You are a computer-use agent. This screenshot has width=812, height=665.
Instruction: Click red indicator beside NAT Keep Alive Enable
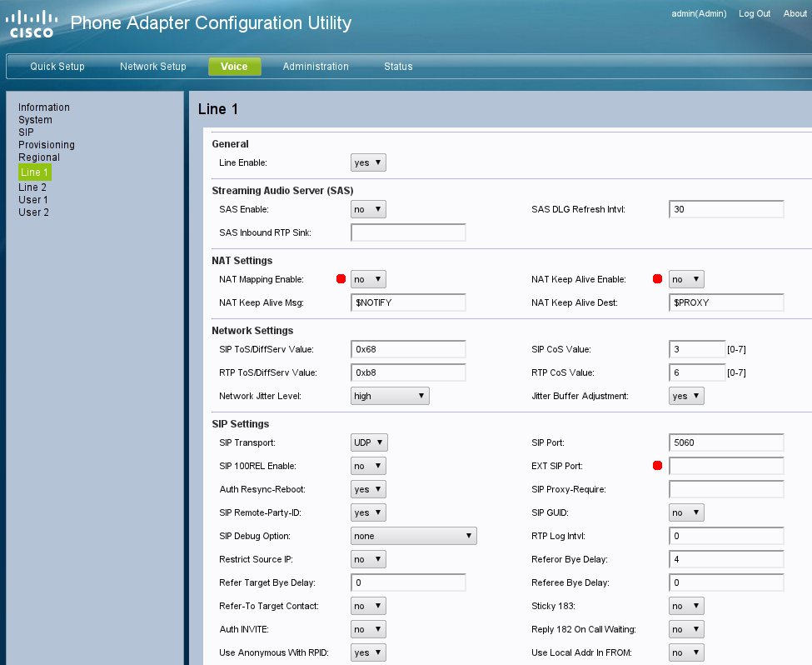pos(657,279)
